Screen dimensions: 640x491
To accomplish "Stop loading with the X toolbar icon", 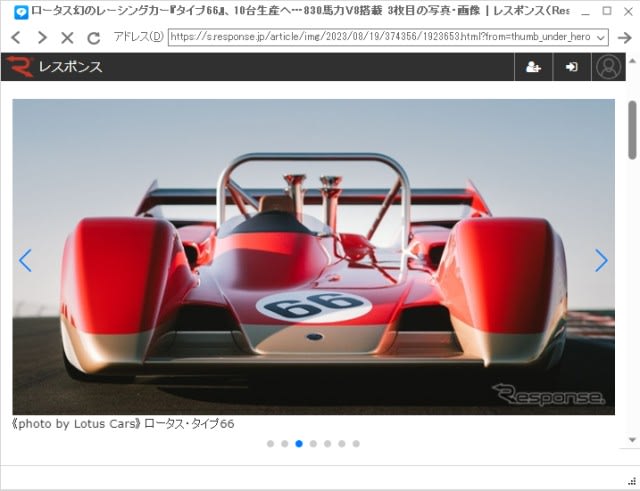I will 67,38.
